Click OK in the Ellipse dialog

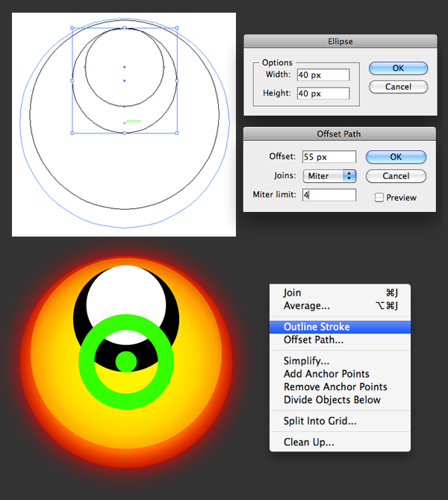[398, 68]
